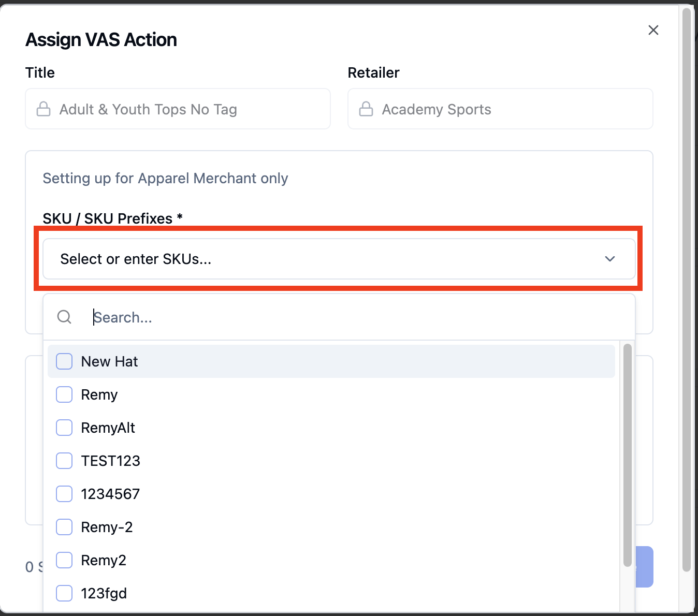This screenshot has width=698, height=616.
Task: Click the Retailer field Academy Sports
Action: click(500, 109)
